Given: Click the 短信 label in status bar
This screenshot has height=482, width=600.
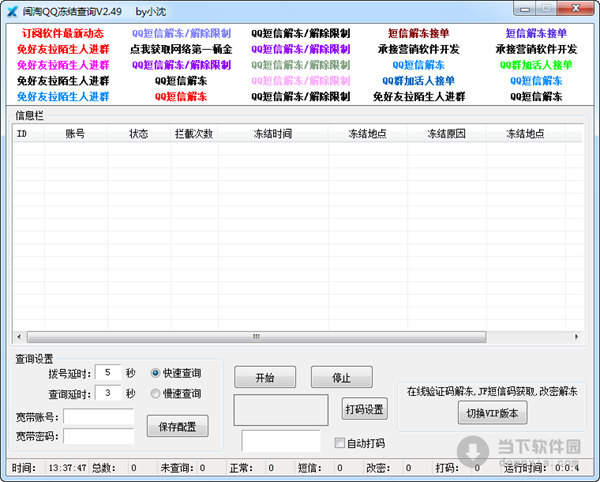Looking at the screenshot, I should click(310, 468).
